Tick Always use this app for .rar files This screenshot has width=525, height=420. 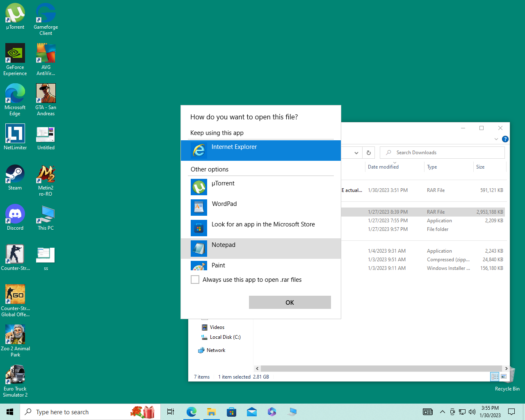click(x=195, y=280)
